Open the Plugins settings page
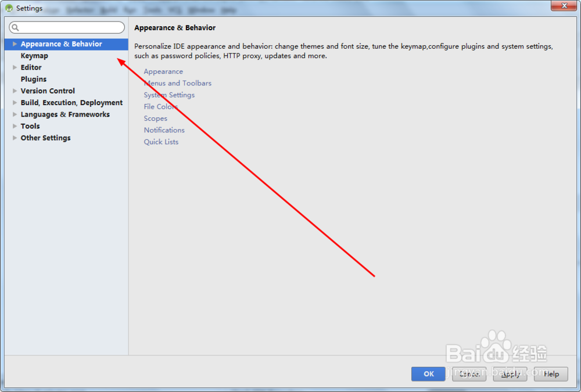This screenshot has height=392, width=581. coord(34,80)
